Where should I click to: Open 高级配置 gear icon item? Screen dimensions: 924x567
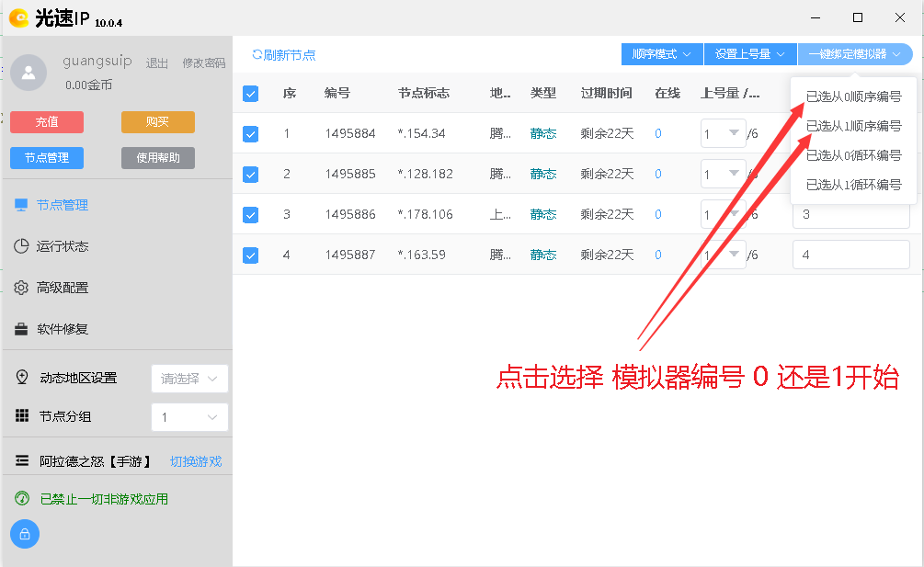22,288
